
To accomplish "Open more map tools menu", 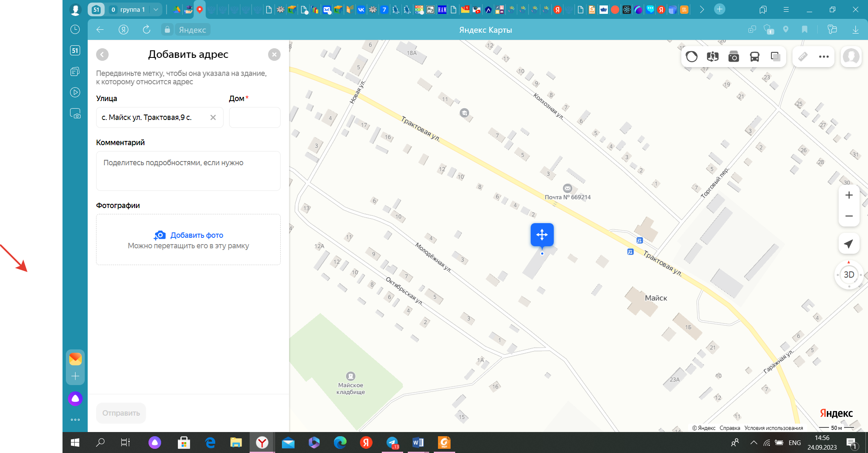I will pos(824,57).
